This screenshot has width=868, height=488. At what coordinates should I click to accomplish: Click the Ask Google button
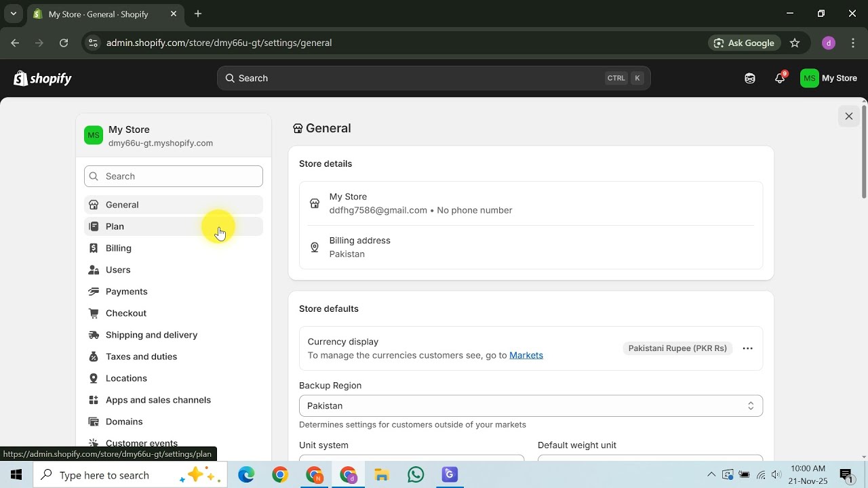coord(744,43)
